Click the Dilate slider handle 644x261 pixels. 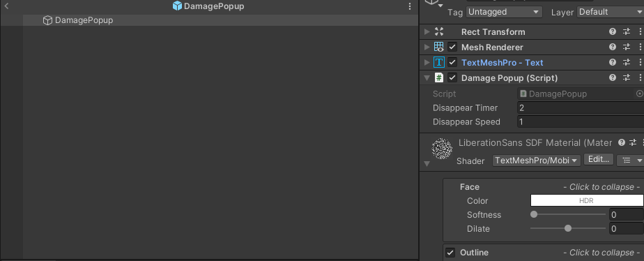tap(568, 228)
